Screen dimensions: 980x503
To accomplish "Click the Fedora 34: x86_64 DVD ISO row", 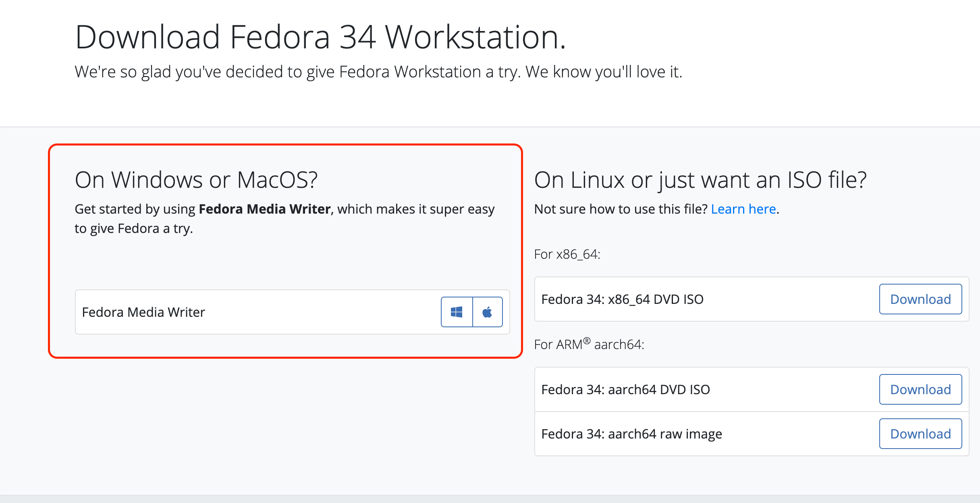I will click(x=622, y=299).
